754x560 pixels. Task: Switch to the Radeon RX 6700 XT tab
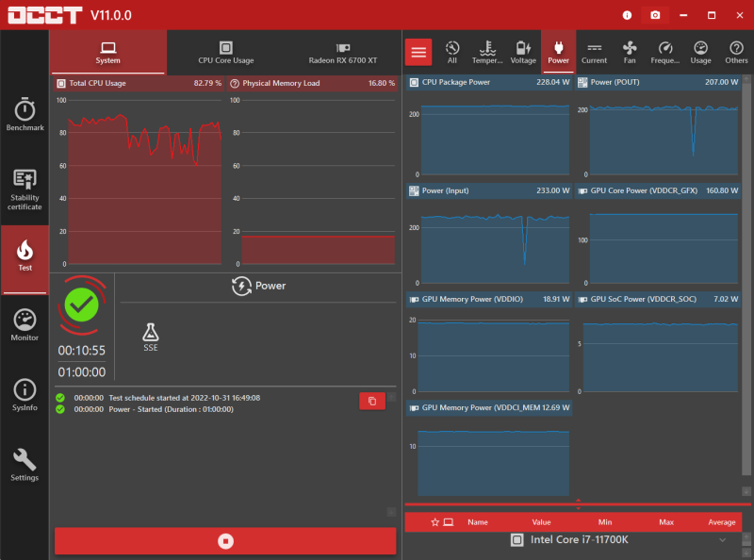click(342, 52)
